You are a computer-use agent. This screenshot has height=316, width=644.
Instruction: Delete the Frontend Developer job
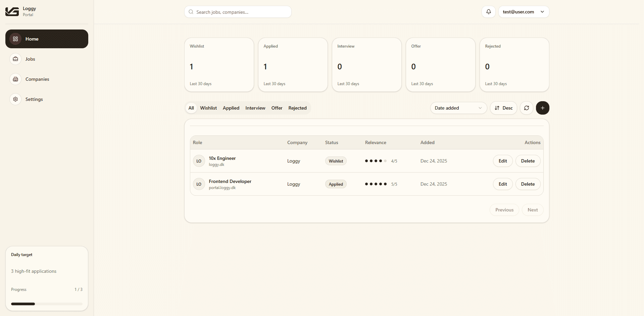pos(528,184)
